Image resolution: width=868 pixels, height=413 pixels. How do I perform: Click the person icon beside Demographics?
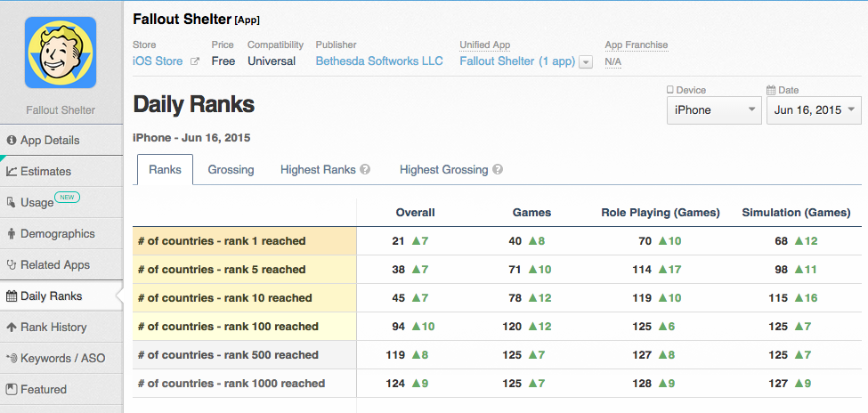[12, 233]
